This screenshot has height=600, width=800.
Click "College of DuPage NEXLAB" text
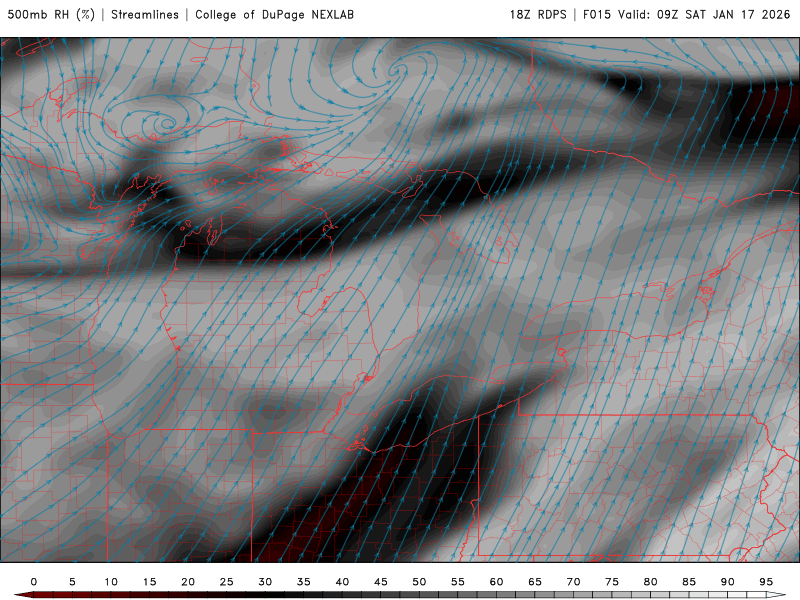(x=274, y=15)
